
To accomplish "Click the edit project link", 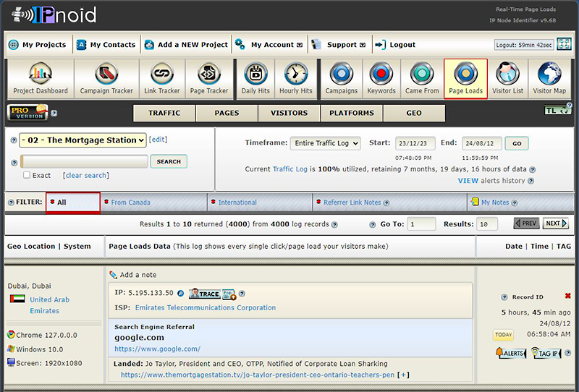I will pos(158,140).
